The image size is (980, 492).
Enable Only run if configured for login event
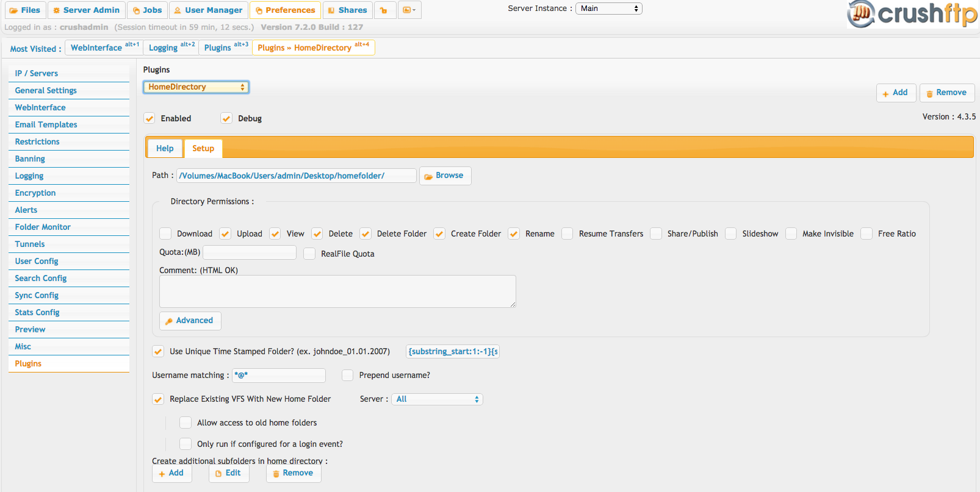[186, 444]
